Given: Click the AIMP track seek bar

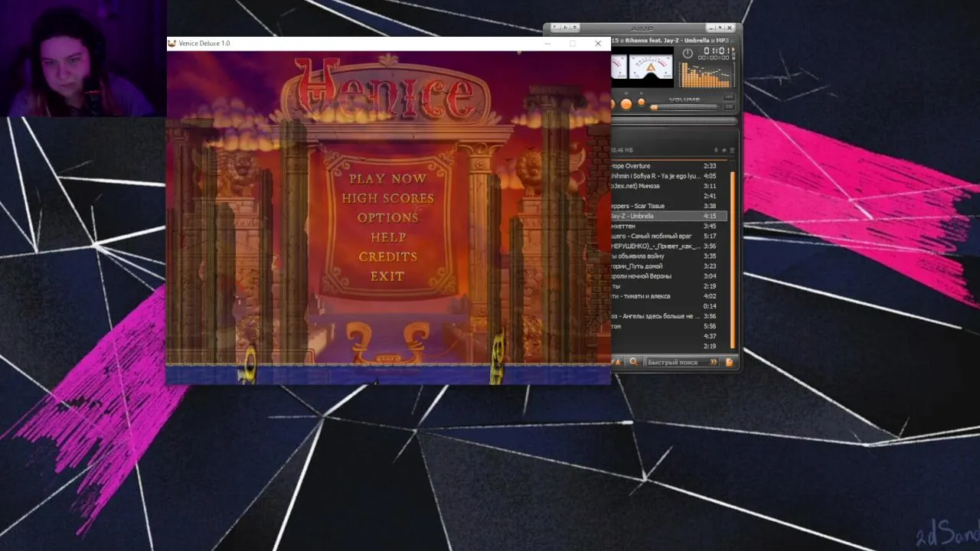Looking at the screenshot, I should [x=675, y=121].
